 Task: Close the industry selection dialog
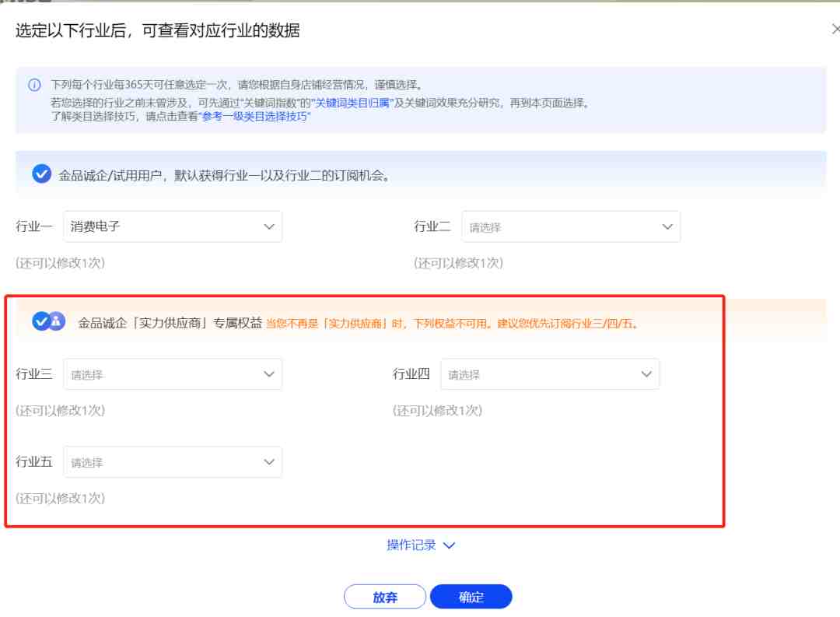coord(835,29)
